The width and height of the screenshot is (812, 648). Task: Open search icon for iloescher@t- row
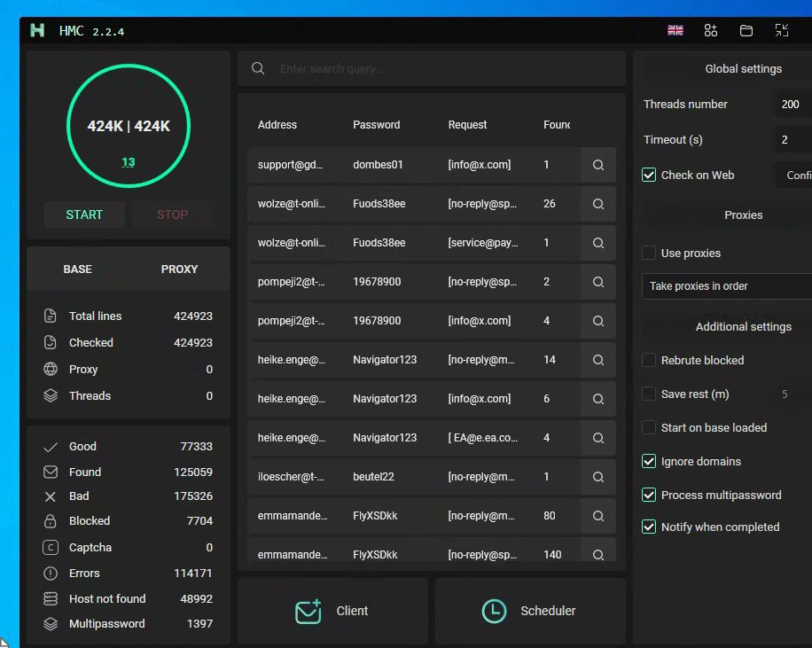tap(598, 477)
